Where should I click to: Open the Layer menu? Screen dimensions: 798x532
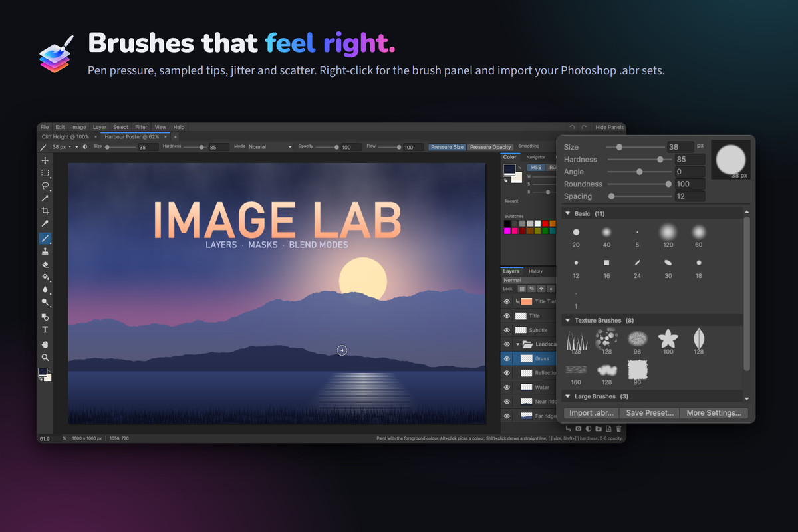[x=99, y=127]
